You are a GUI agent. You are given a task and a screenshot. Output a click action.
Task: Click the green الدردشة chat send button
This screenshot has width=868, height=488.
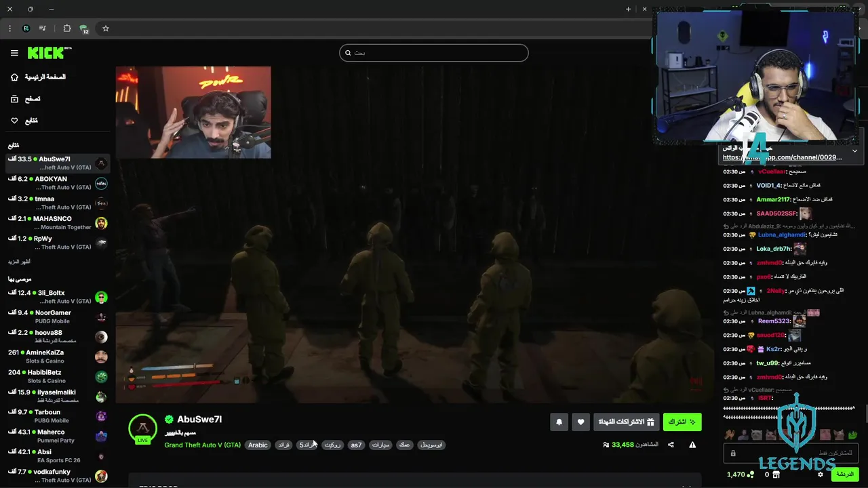pos(845,474)
